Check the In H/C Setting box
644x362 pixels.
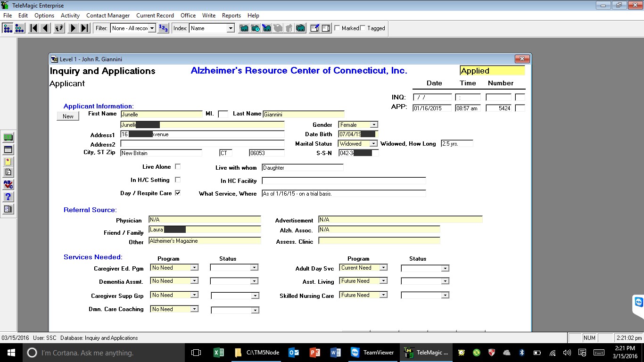click(x=178, y=180)
